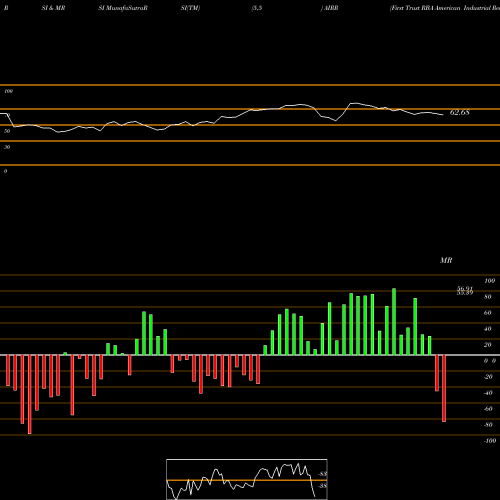Click the 62.68 RSI value label
The height and width of the screenshot is (500, 500).
coord(460,113)
